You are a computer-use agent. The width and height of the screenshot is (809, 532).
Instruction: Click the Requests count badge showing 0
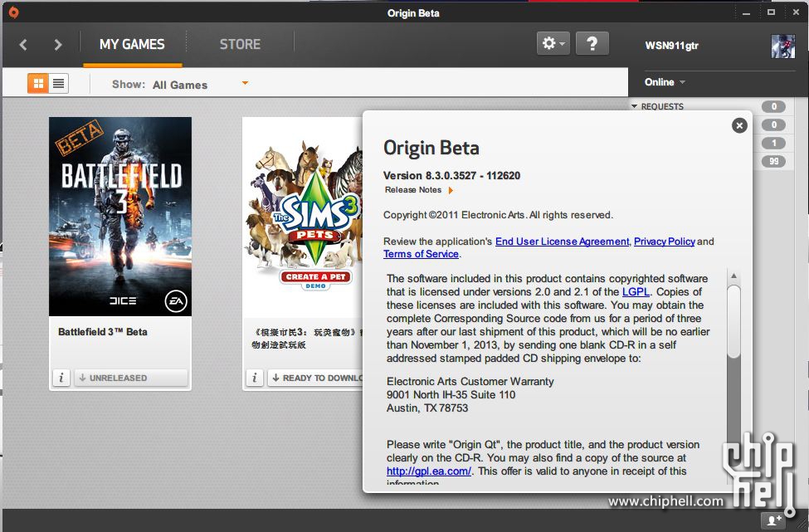(773, 106)
